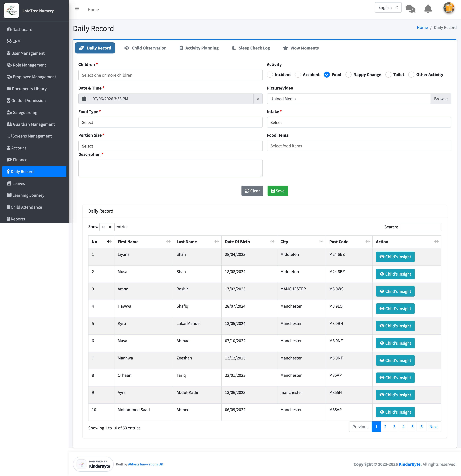Viewport: 461px width, 476px height.
Task: Open the KinderByte footer link
Action: click(x=410, y=464)
